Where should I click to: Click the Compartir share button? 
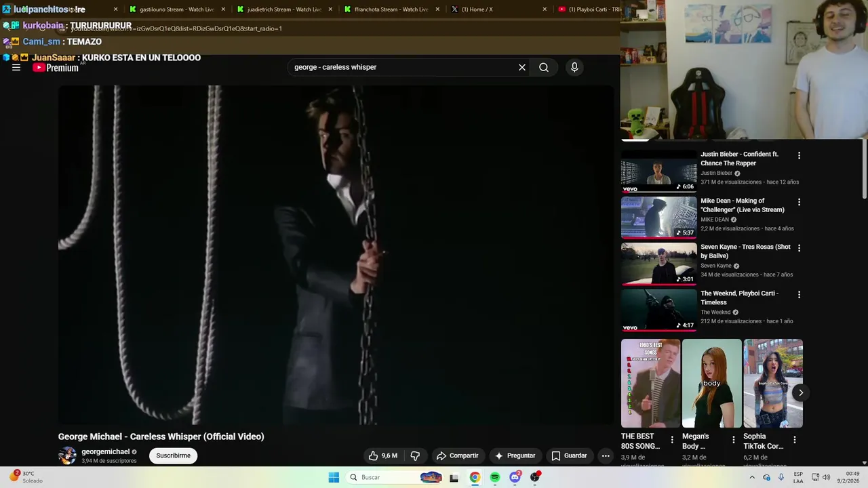pyautogui.click(x=458, y=455)
